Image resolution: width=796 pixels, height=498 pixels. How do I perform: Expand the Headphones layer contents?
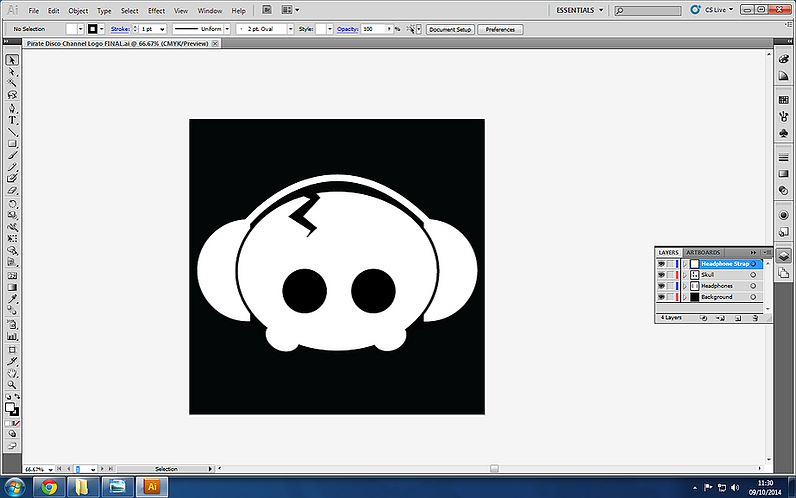tap(685, 286)
